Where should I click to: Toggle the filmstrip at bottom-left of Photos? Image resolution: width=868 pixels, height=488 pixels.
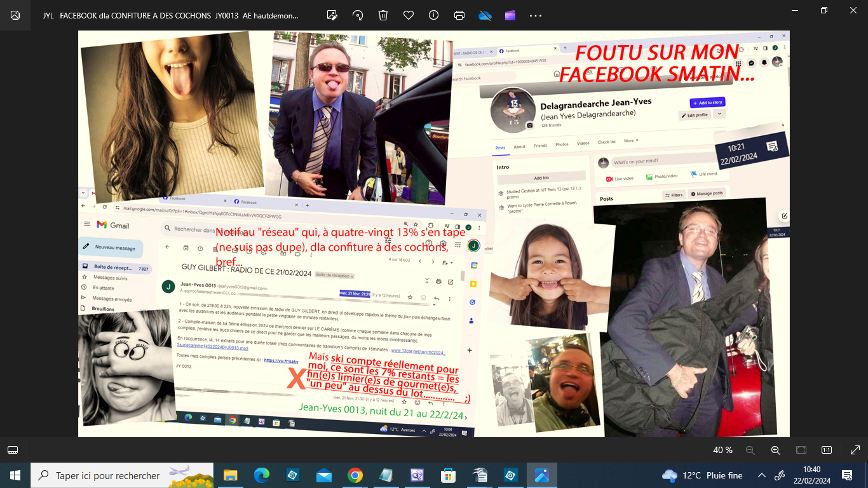click(13, 450)
